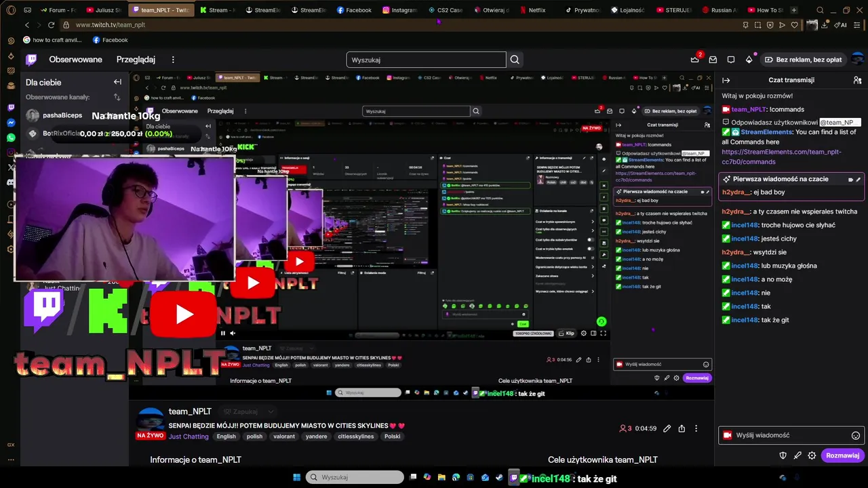
Task: Switch to the CS2 Case browser tab
Action: click(446, 10)
